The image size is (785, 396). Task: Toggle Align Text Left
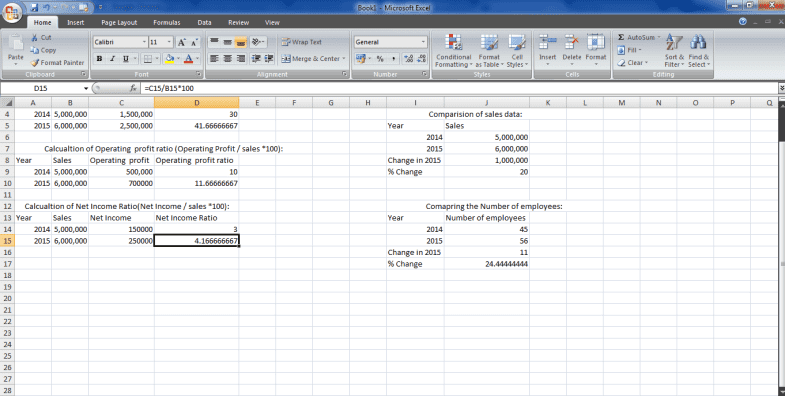pyautogui.click(x=214, y=59)
